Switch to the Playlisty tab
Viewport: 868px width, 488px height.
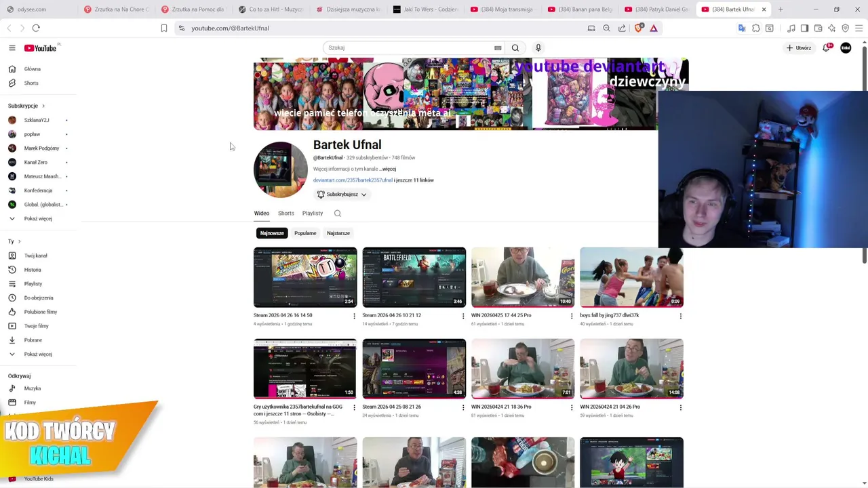coord(313,213)
